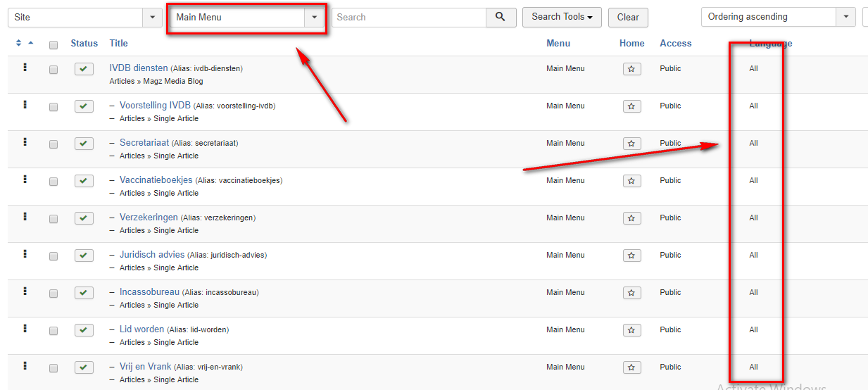The height and width of the screenshot is (390, 868).
Task: Check the select-all checkbox in header
Action: click(x=54, y=45)
